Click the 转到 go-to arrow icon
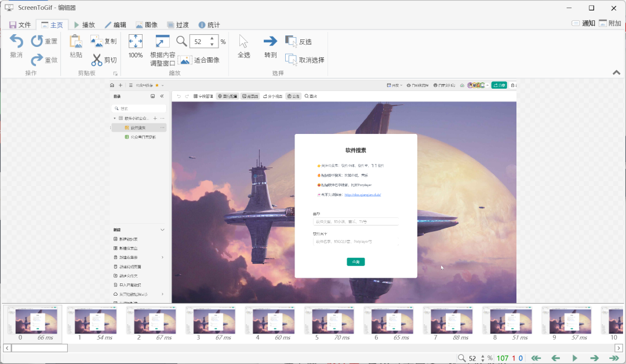 (x=270, y=41)
